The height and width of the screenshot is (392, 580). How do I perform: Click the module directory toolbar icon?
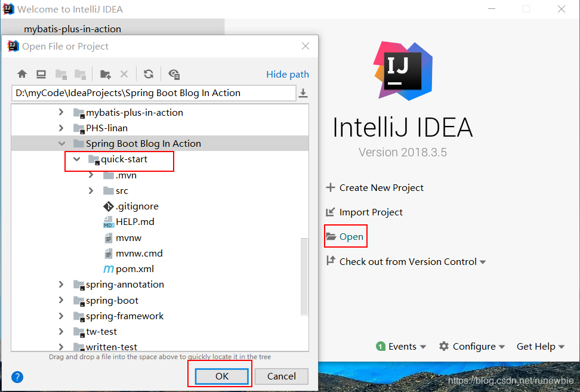point(81,75)
